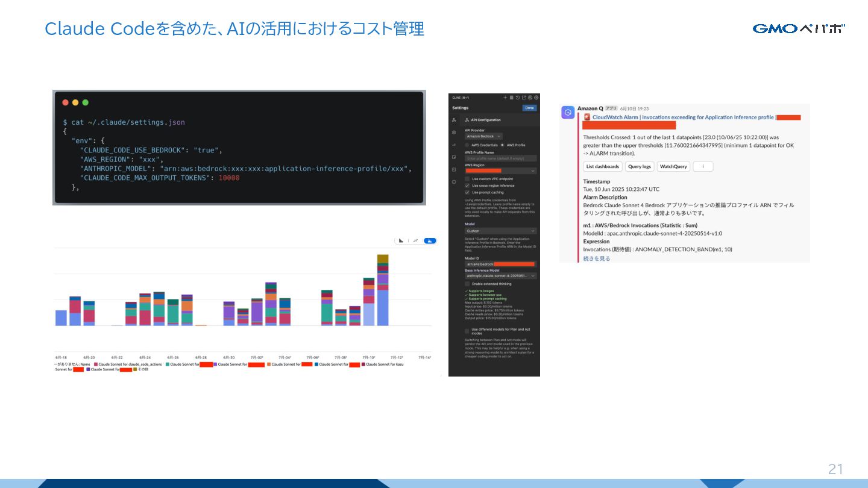This screenshot has width=868, height=488.
Task: Click the CloudWatch Alarm invocations link
Action: click(684, 117)
